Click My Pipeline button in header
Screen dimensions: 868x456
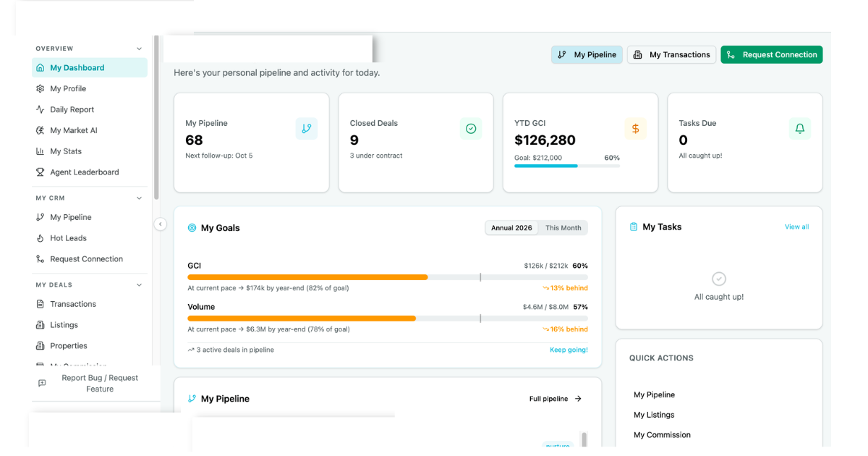click(x=587, y=55)
